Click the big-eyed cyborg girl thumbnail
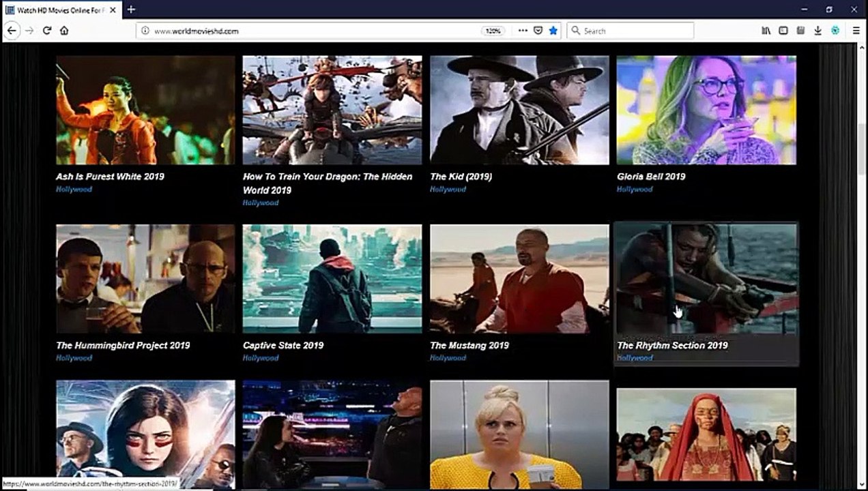The image size is (868, 491). pyautogui.click(x=145, y=434)
